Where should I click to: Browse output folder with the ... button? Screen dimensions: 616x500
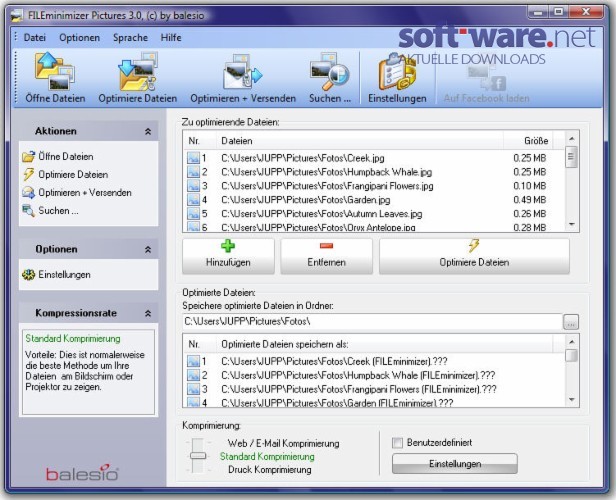tap(571, 322)
